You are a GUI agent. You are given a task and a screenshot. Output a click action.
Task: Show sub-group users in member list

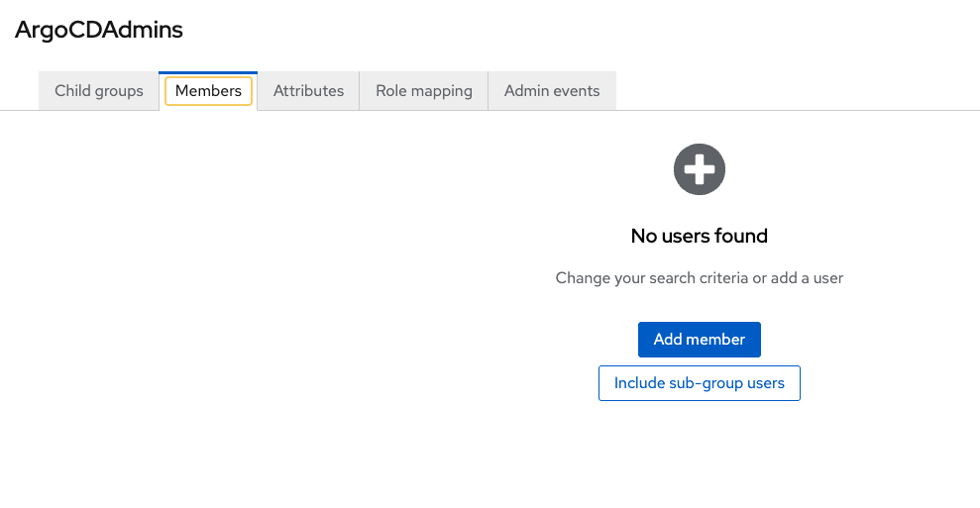coord(700,383)
